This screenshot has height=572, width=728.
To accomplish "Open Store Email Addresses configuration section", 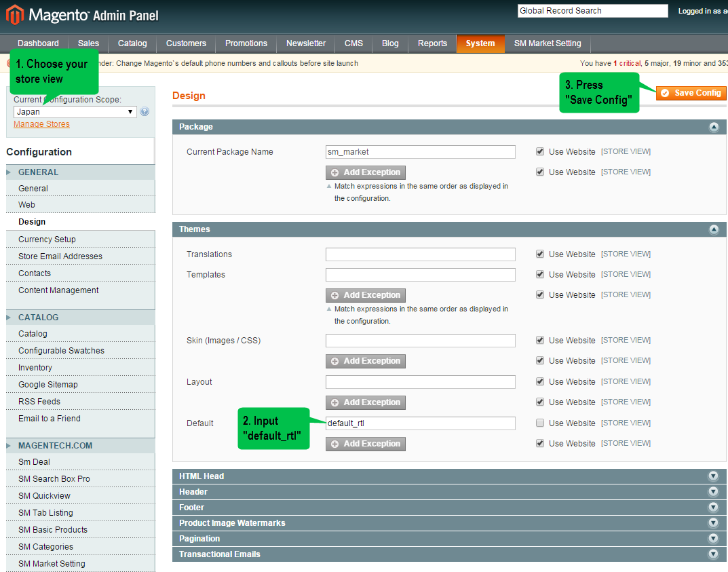I will click(80, 256).
